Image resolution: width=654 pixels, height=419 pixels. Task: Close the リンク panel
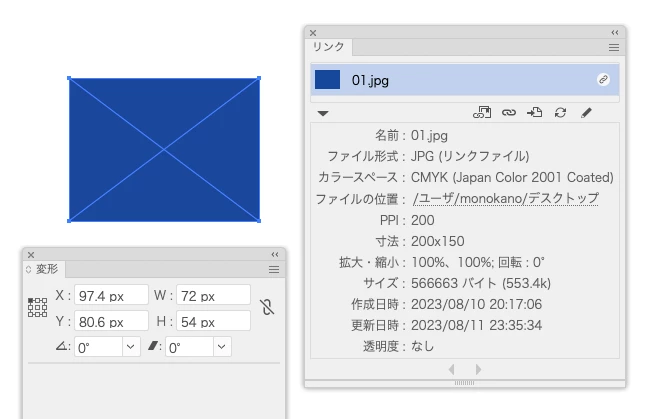click(x=313, y=33)
